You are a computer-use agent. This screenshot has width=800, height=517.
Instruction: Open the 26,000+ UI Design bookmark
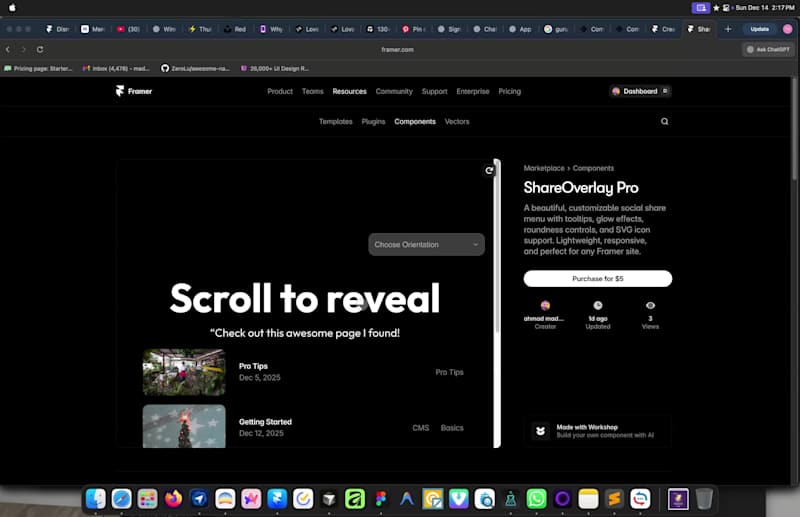pyautogui.click(x=275, y=68)
